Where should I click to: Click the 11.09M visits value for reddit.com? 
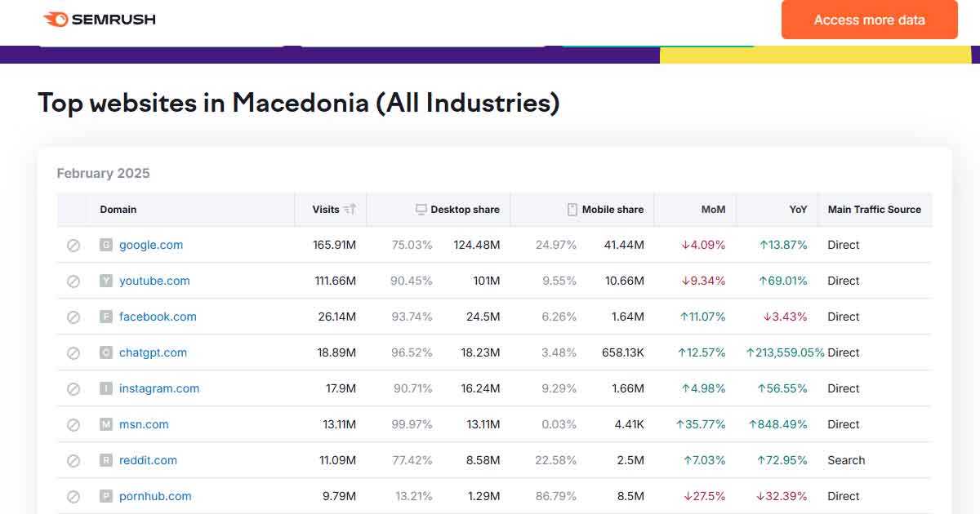coord(338,460)
